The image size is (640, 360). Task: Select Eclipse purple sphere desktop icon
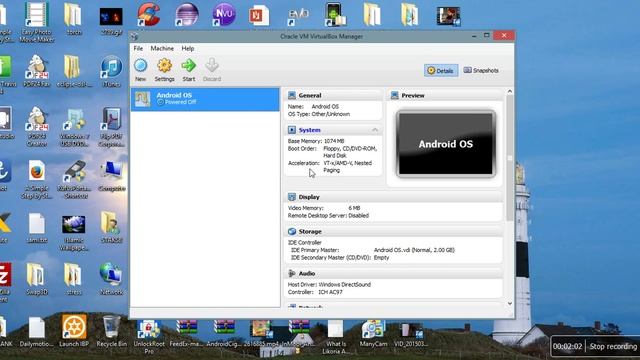(187, 15)
